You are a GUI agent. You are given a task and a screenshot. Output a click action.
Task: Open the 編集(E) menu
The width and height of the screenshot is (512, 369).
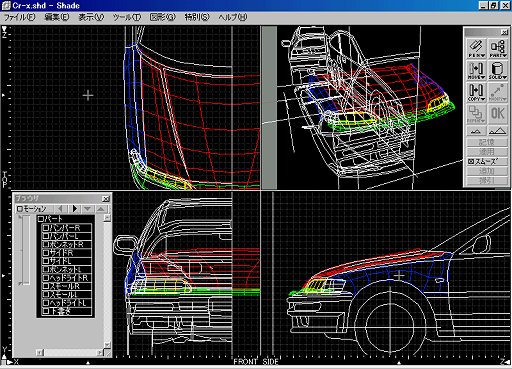pos(57,17)
